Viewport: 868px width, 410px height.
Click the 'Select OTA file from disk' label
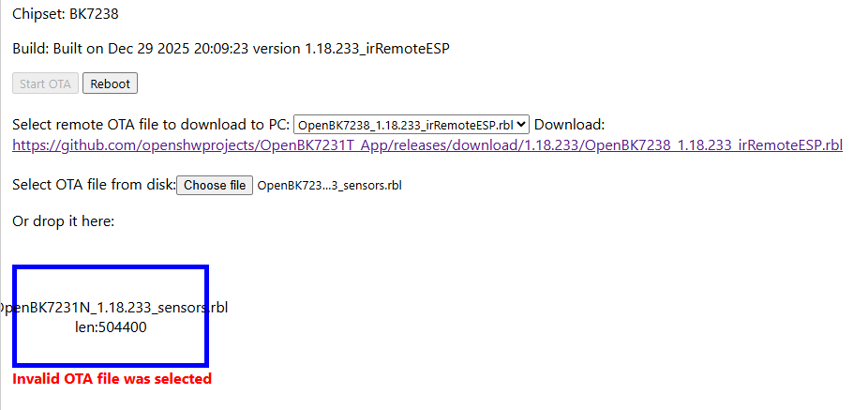pos(94,185)
